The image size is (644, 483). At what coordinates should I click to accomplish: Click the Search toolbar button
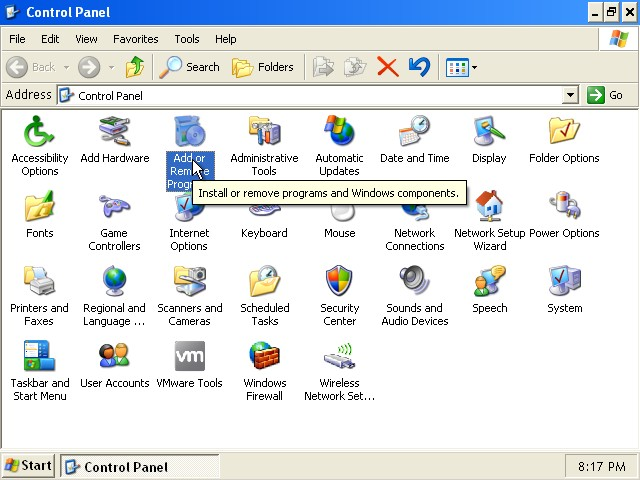pyautogui.click(x=190, y=67)
